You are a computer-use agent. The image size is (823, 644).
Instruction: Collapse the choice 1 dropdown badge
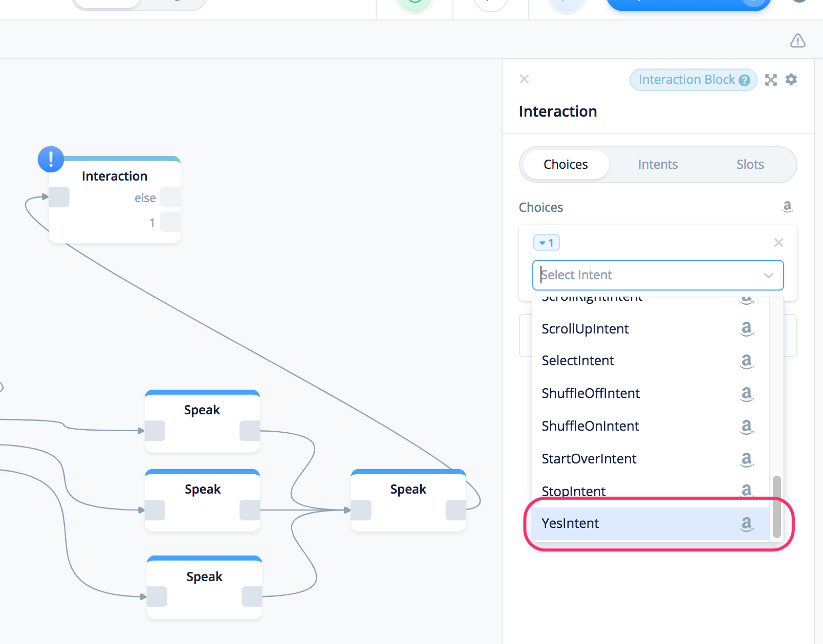(546, 242)
